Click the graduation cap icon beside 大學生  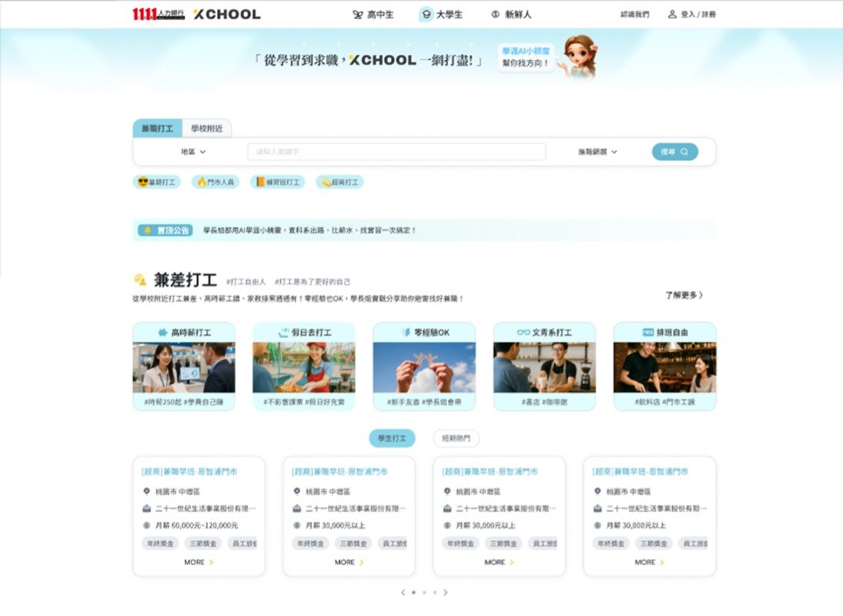[426, 15]
